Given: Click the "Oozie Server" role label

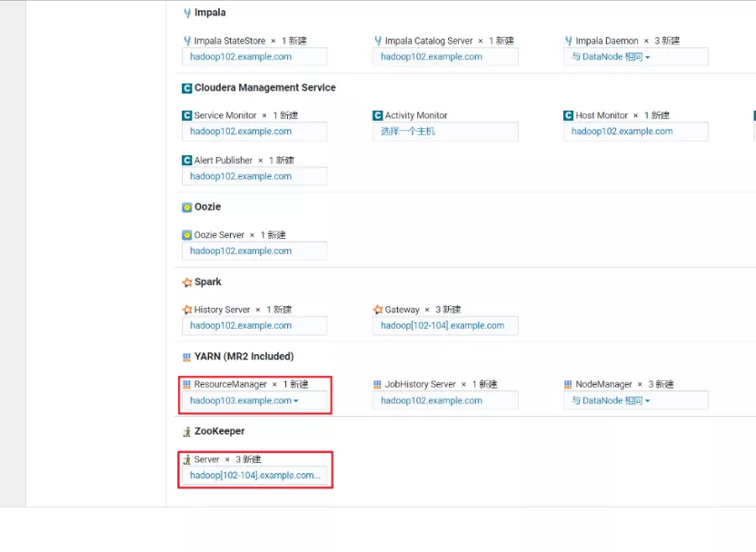Looking at the screenshot, I should click(219, 235).
